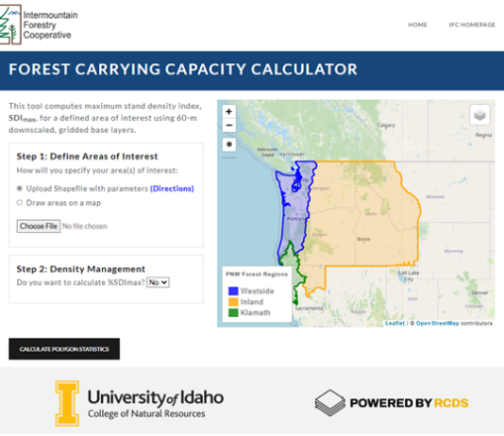Image resolution: width=504 pixels, height=436 pixels.
Task: Open the %SDImax calculation dropdown
Action: click(x=158, y=282)
